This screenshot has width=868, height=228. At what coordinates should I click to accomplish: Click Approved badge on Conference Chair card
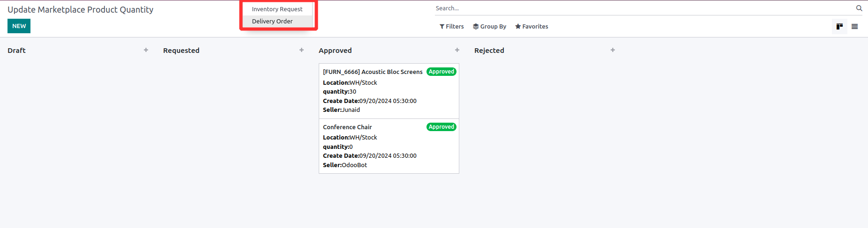click(x=441, y=127)
